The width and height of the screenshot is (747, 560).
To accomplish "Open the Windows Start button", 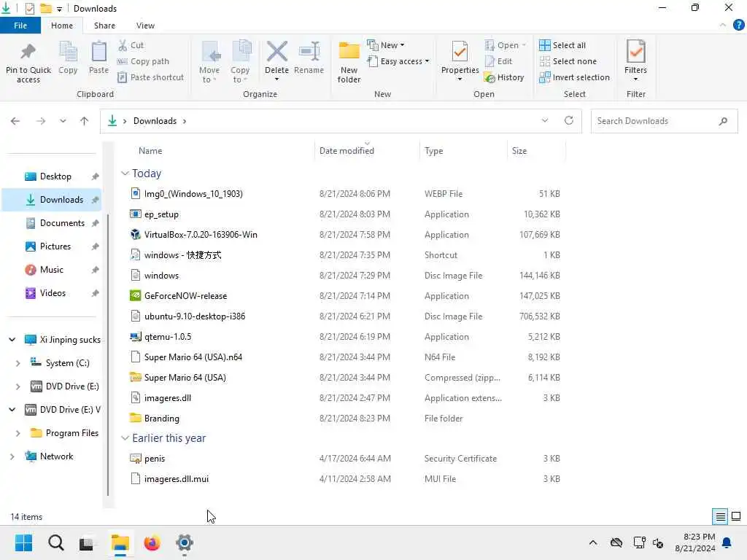I will [x=23, y=542].
